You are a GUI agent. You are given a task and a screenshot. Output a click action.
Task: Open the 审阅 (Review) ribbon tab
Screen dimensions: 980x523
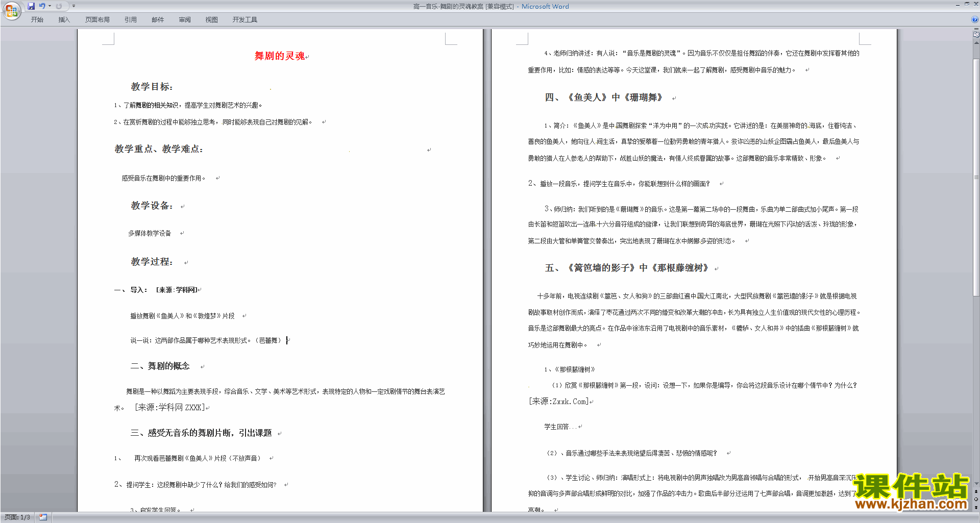185,19
